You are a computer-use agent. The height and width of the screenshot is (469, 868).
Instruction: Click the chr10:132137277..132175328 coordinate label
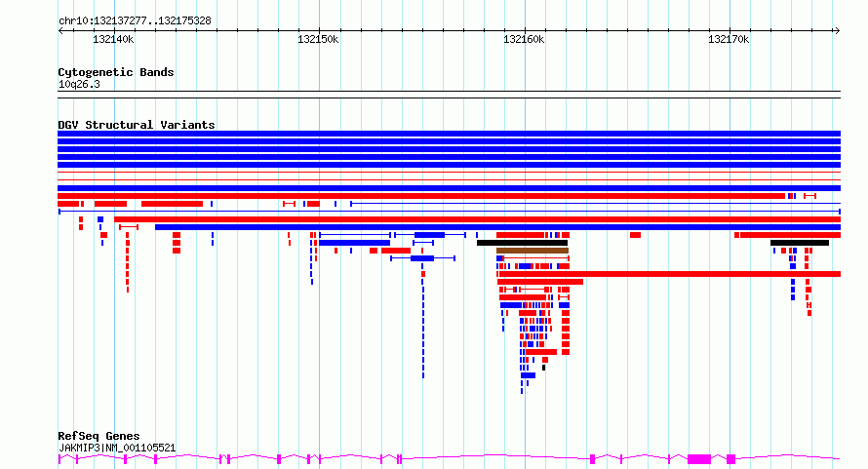[135, 20]
